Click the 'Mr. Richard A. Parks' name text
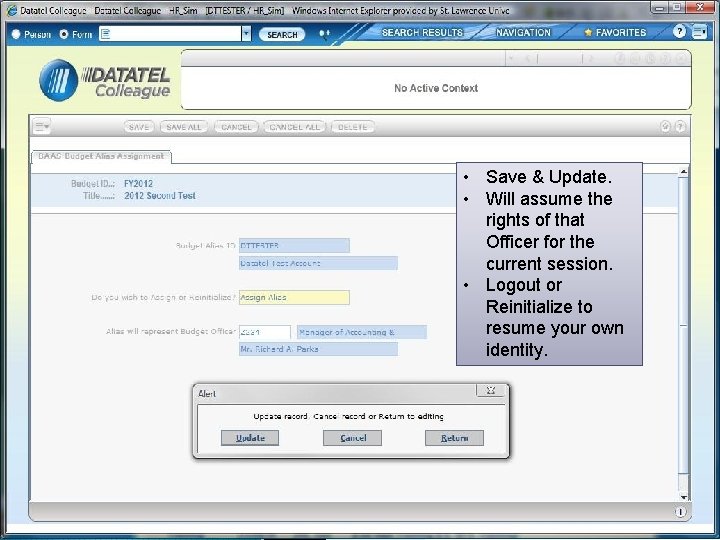Image resolution: width=720 pixels, height=540 pixels. (279, 349)
